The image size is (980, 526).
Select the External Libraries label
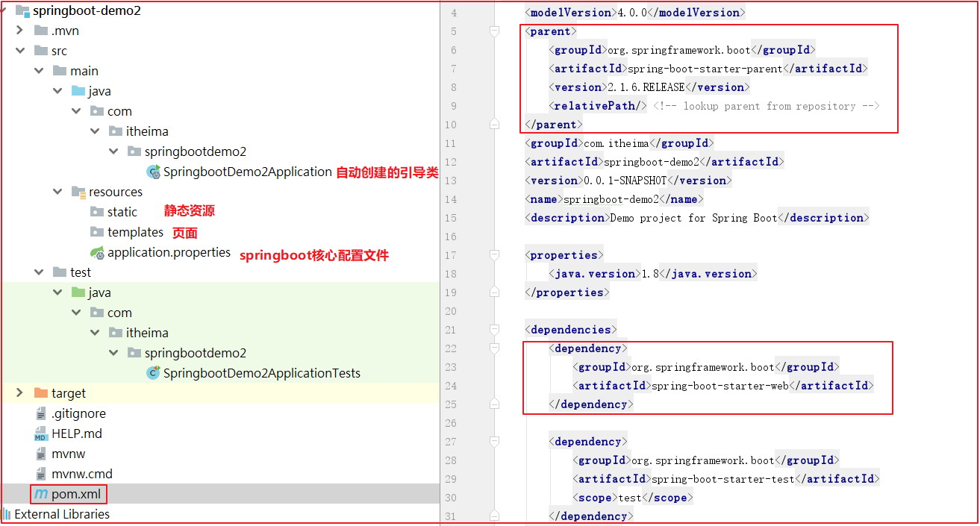click(x=62, y=514)
